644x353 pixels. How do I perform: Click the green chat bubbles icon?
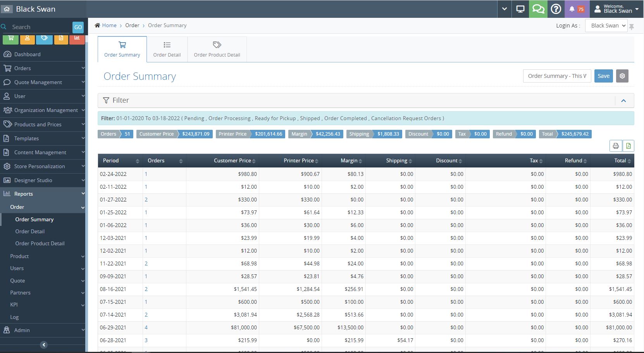point(538,9)
